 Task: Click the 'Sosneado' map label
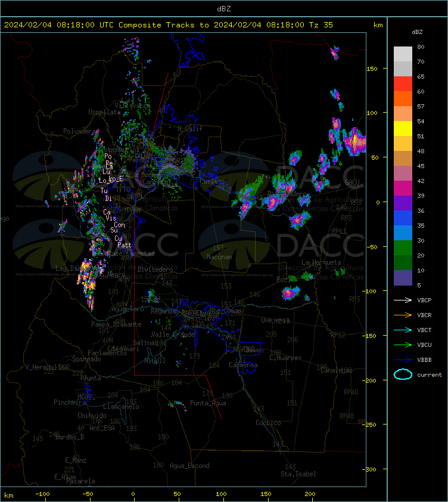[86, 359]
